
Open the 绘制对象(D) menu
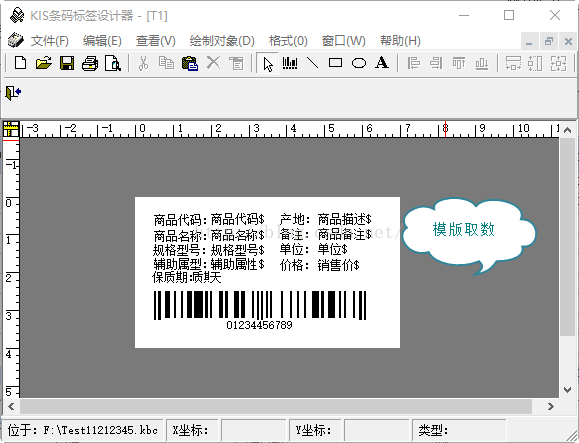coord(222,41)
